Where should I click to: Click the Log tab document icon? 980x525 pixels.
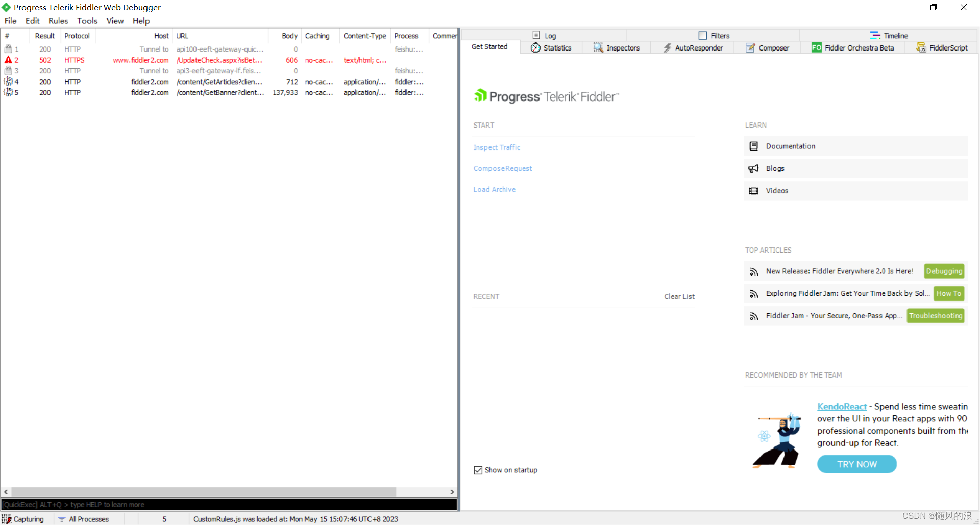point(536,35)
